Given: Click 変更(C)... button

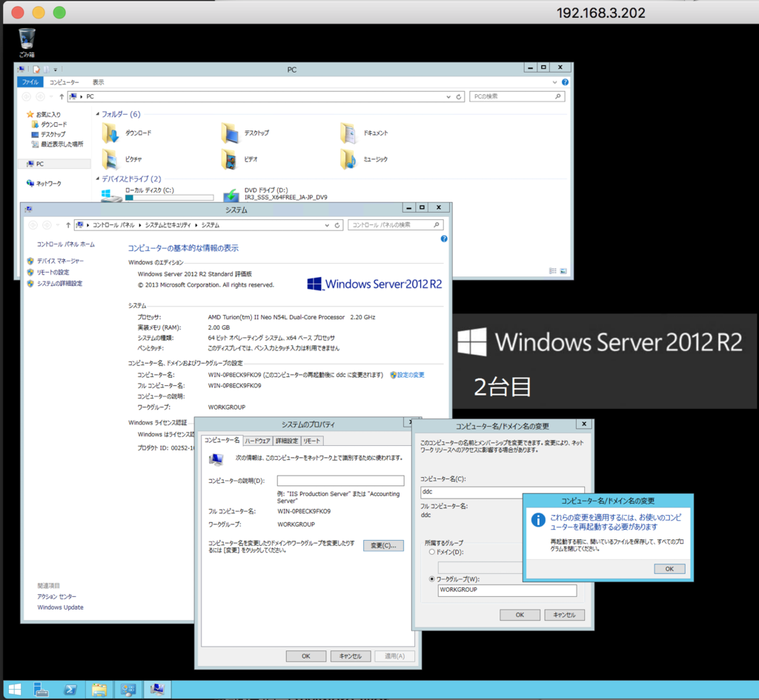Looking at the screenshot, I should (x=383, y=546).
